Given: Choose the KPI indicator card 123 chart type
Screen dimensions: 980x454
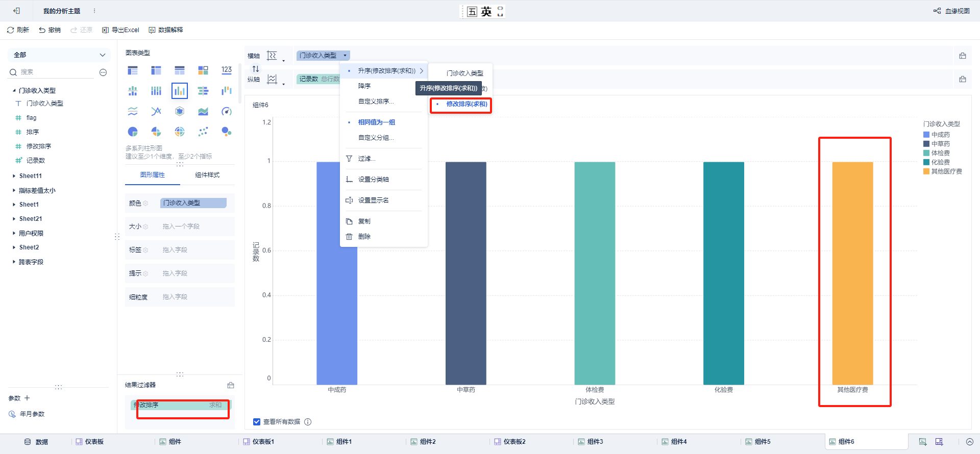Looking at the screenshot, I should (x=227, y=70).
